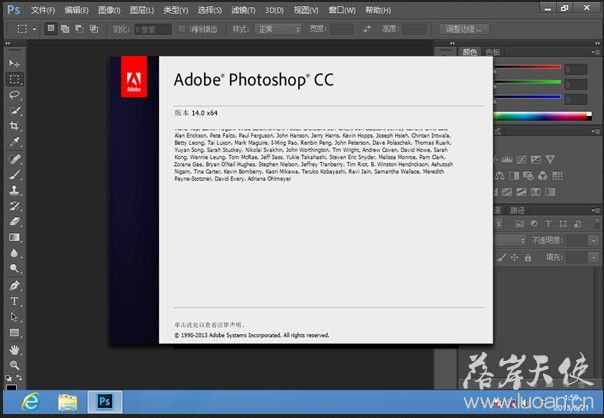Open the Layers panel flyout menu
The width and height of the screenshot is (604, 418).
tap(596, 210)
